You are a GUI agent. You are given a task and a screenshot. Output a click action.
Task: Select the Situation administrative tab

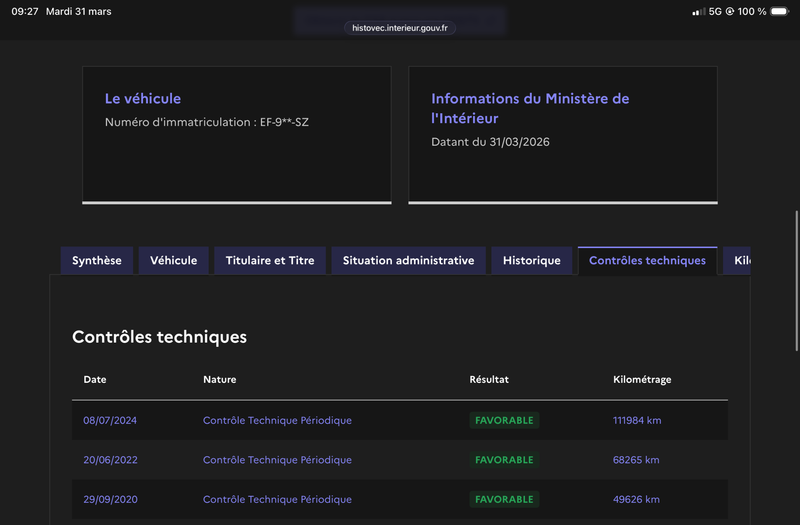[408, 261]
